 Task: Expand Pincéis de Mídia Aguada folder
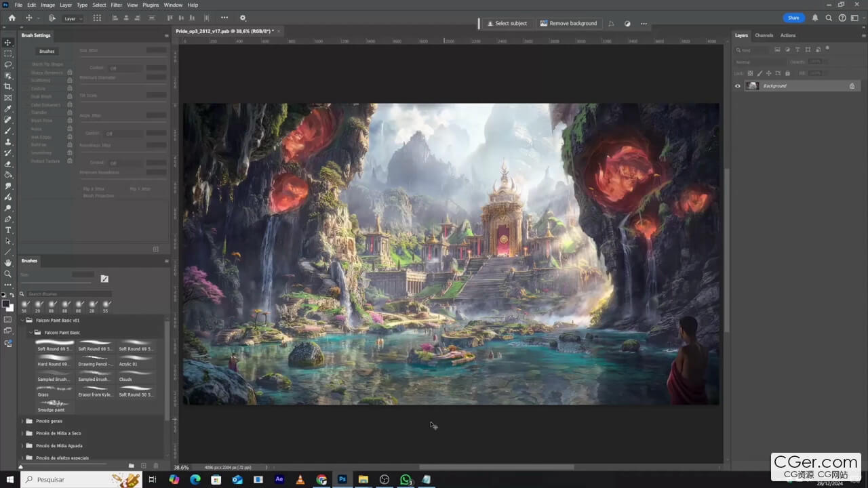(x=22, y=445)
